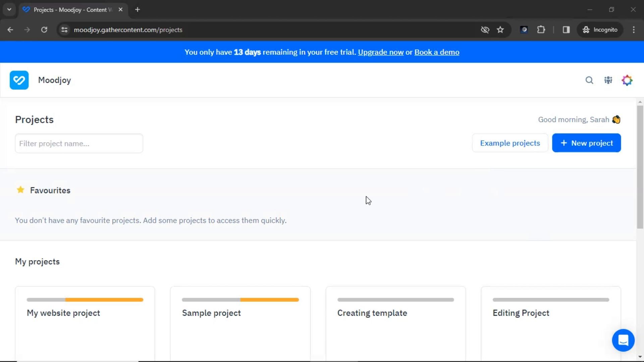Image resolution: width=644 pixels, height=362 pixels.
Task: Expand the tab search dropdown
Action: 9,10
